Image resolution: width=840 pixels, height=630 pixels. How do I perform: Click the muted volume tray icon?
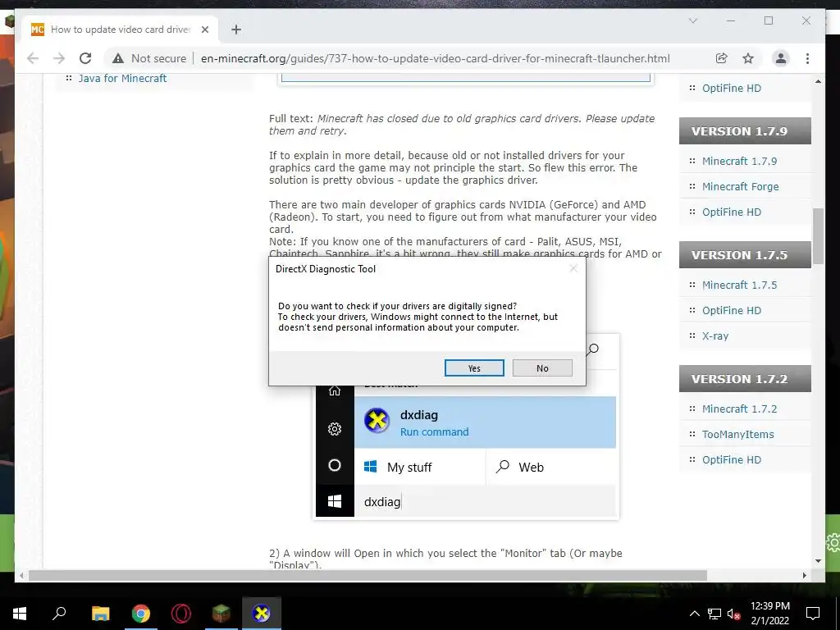[733, 614]
